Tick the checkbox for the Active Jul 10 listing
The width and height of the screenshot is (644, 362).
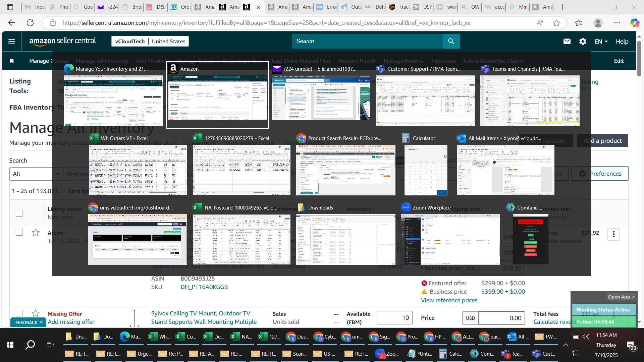(x=19, y=232)
